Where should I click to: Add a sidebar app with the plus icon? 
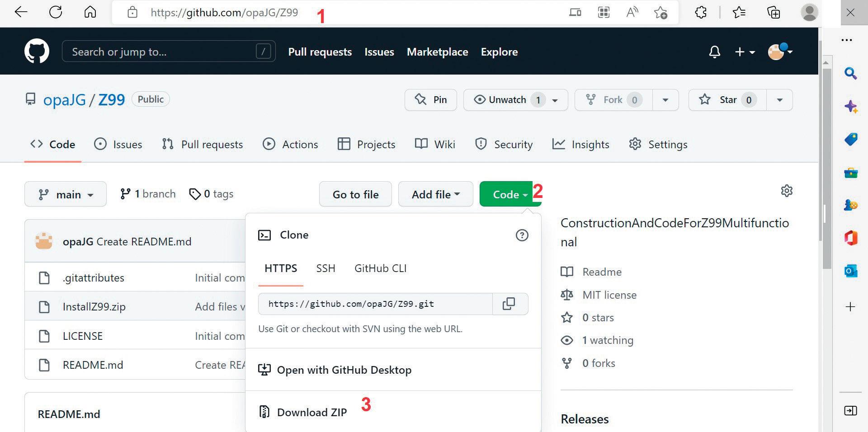[x=850, y=307]
